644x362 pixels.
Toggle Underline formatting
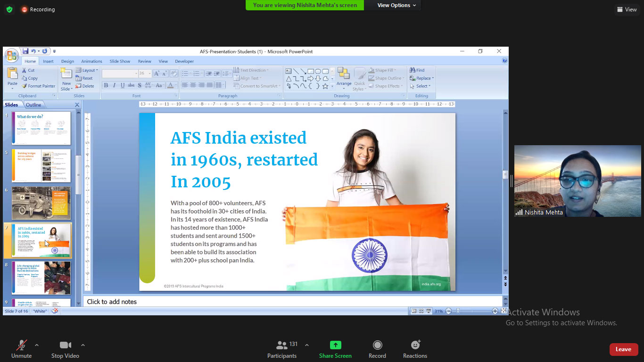pyautogui.click(x=123, y=85)
